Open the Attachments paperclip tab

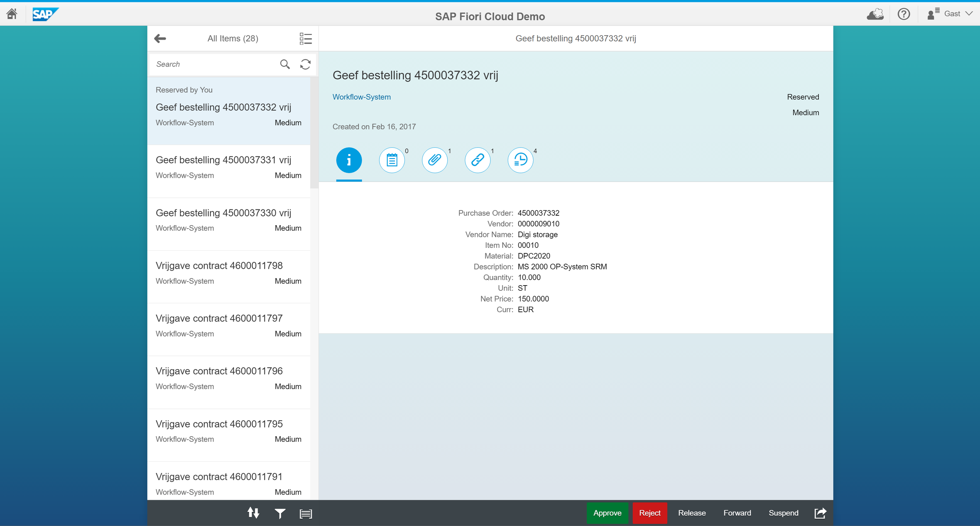coord(434,160)
